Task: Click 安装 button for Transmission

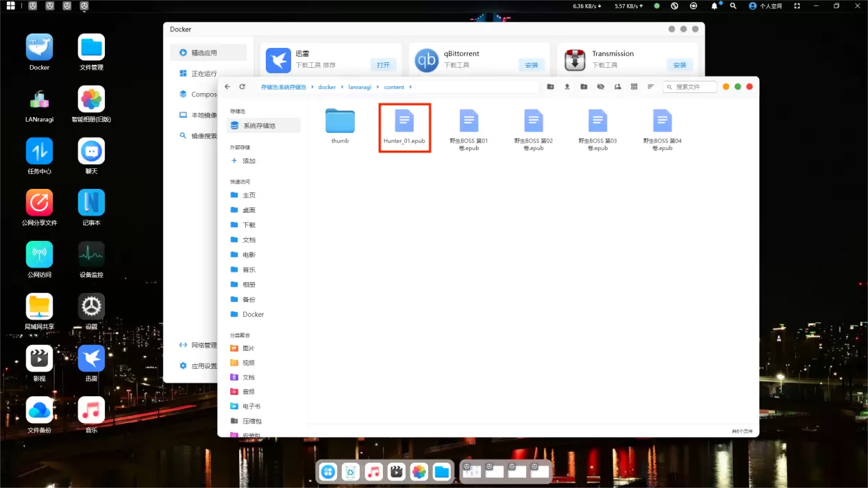Action: pos(680,65)
